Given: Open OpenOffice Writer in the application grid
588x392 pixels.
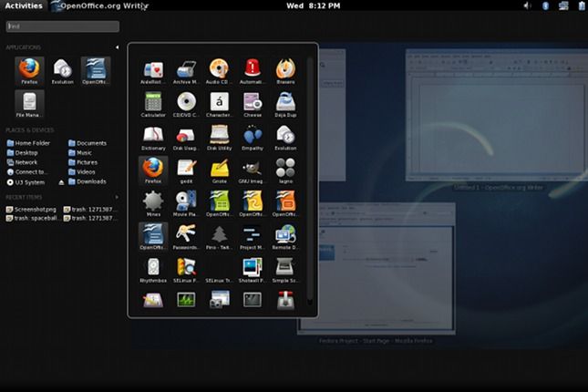Looking at the screenshot, I should [x=153, y=237].
